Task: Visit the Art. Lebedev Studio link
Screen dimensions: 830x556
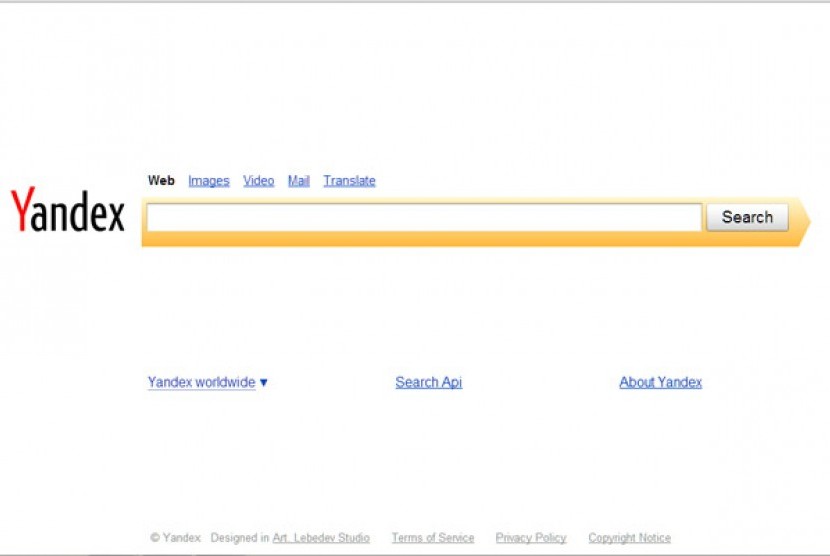Action: click(x=321, y=538)
